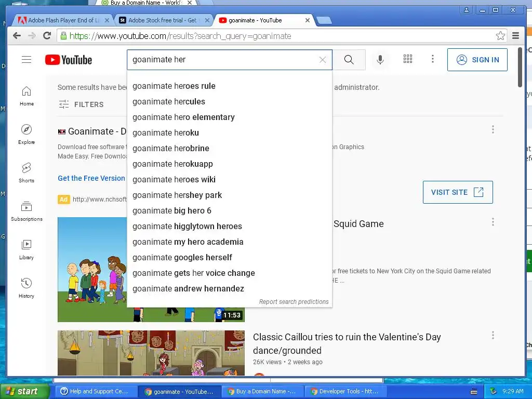Select suggestion 'goanimate heroku'
The image size is (532, 399).
230,133
